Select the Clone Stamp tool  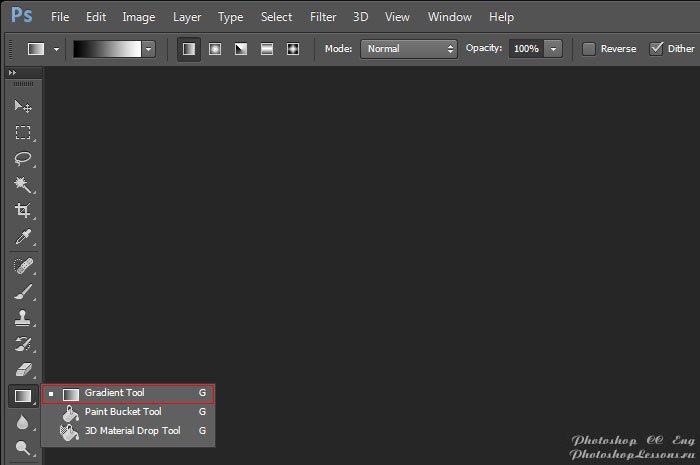pyautogui.click(x=22, y=318)
